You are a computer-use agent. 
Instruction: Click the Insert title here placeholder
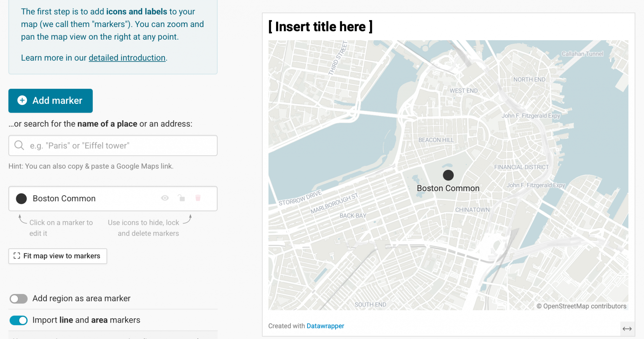tap(320, 26)
